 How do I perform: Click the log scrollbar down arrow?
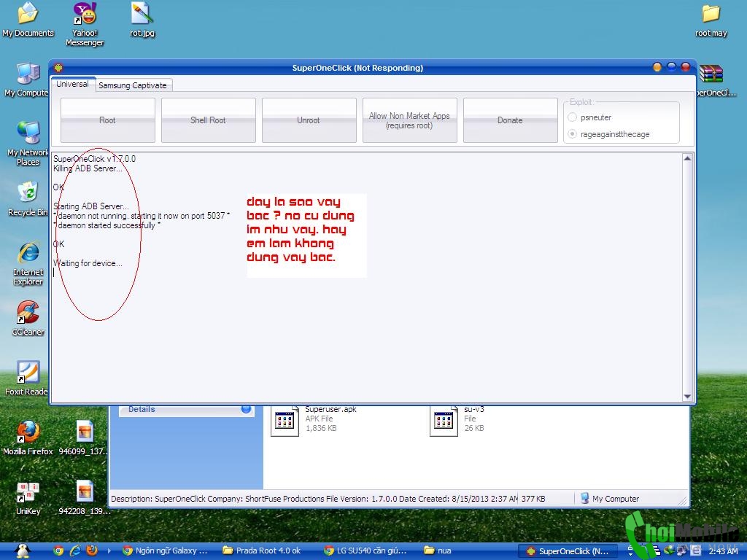point(687,396)
